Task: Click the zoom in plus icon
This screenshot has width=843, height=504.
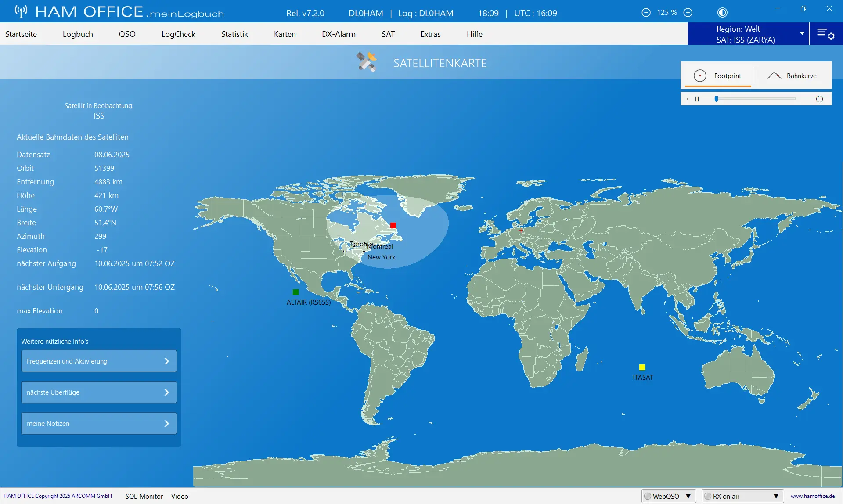Action: [688, 13]
